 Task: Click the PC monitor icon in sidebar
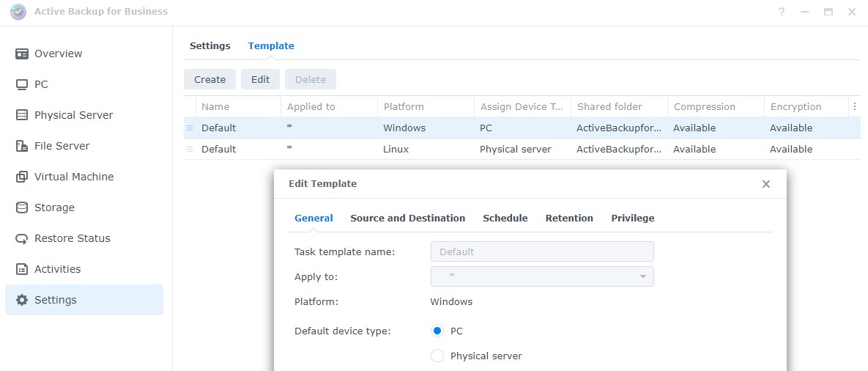pyautogui.click(x=21, y=85)
